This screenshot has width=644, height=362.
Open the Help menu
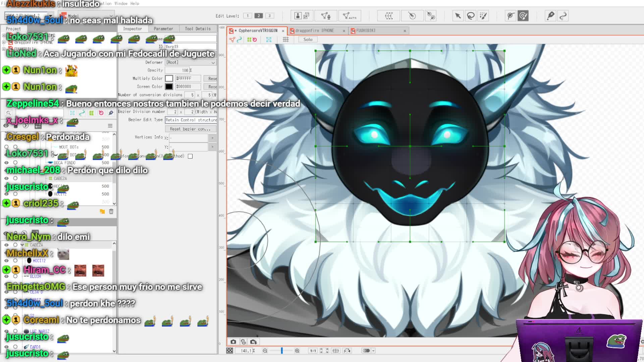[135, 3]
